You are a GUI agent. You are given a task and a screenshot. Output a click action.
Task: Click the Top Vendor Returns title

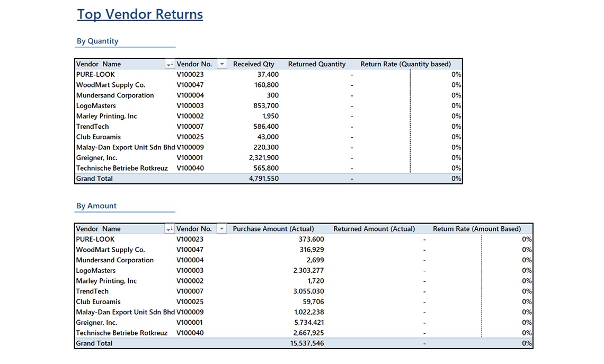pos(140,14)
